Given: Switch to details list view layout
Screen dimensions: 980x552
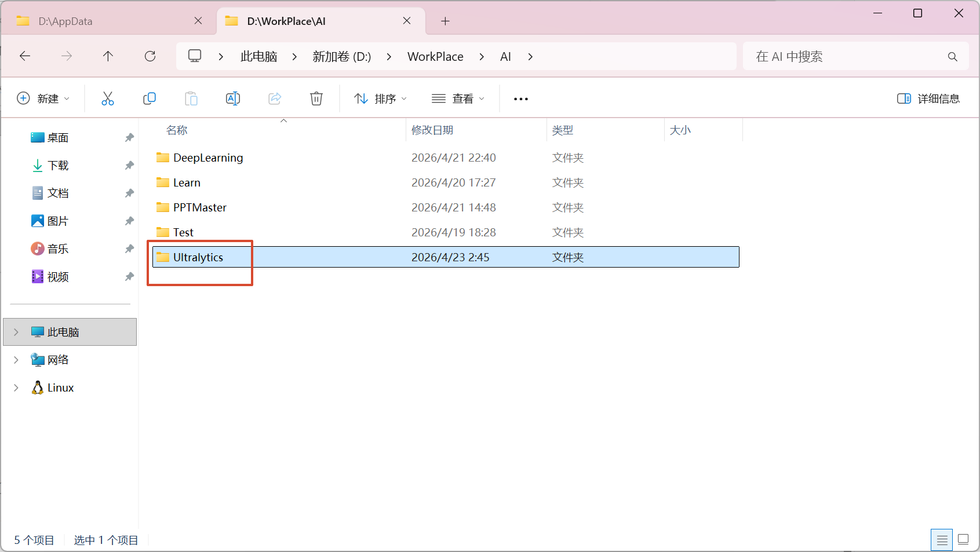Looking at the screenshot, I should (942, 540).
